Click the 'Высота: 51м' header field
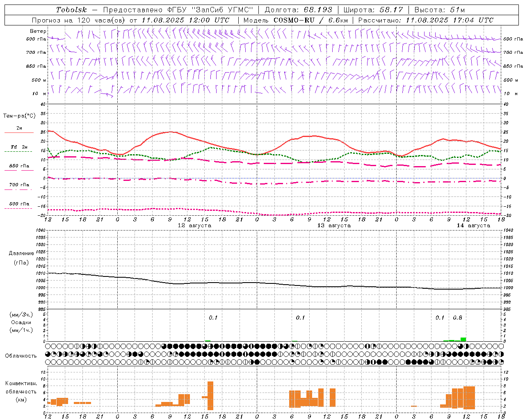 440,10
